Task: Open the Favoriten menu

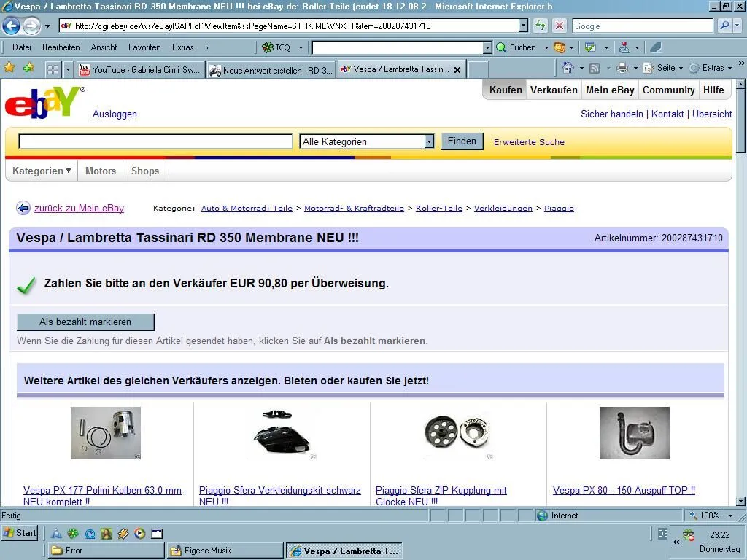Action: click(x=144, y=47)
